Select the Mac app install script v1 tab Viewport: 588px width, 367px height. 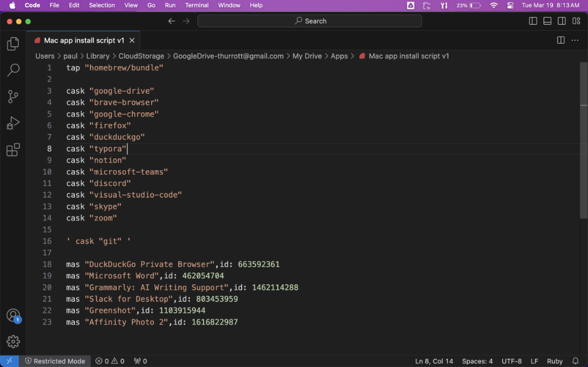click(84, 40)
